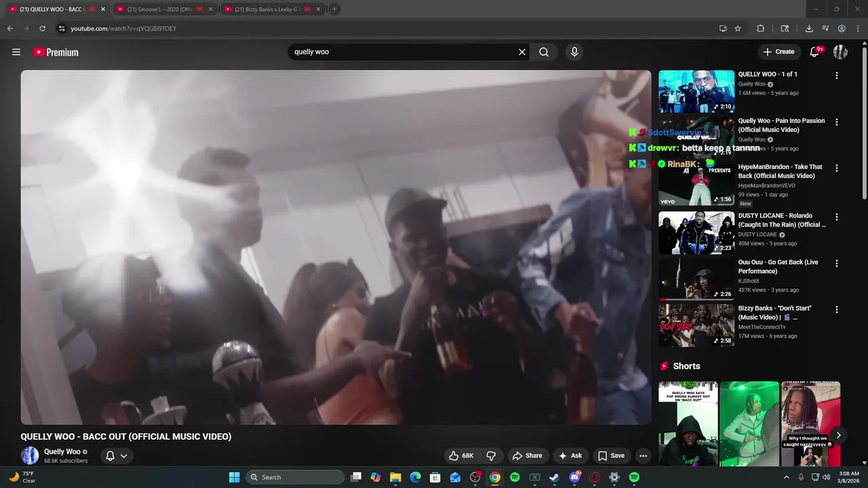The width and height of the screenshot is (868, 488).
Task: Play the Ouu Ouu Go Get Back thumbnail
Action: [x=696, y=279]
